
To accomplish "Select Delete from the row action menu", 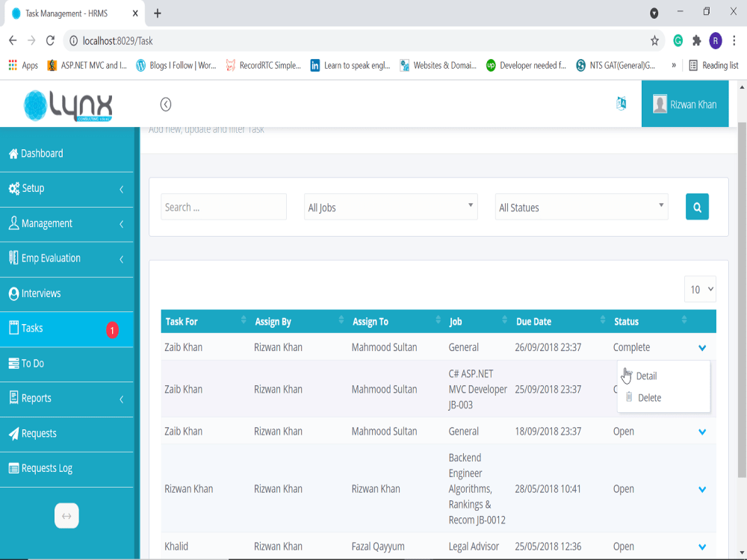I will (x=649, y=398).
